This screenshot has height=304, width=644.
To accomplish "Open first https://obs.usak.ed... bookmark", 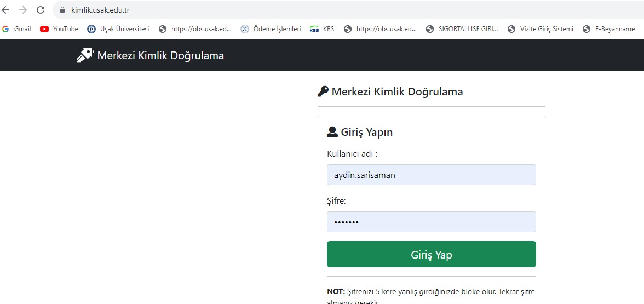I will point(195,29).
